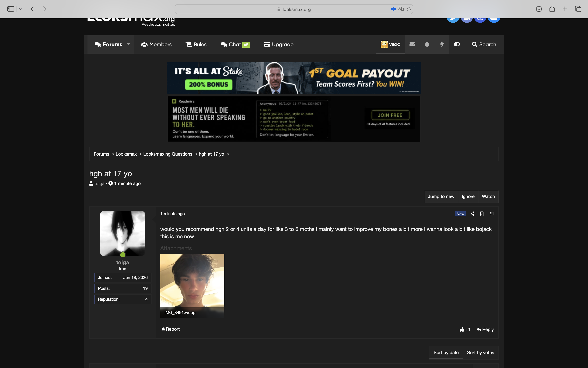
Task: Expand Forums dropdown arrow
Action: 128,44
